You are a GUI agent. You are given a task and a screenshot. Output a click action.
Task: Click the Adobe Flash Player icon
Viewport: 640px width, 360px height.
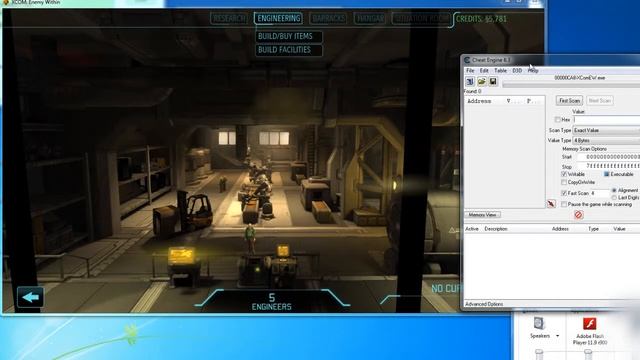pos(589,324)
